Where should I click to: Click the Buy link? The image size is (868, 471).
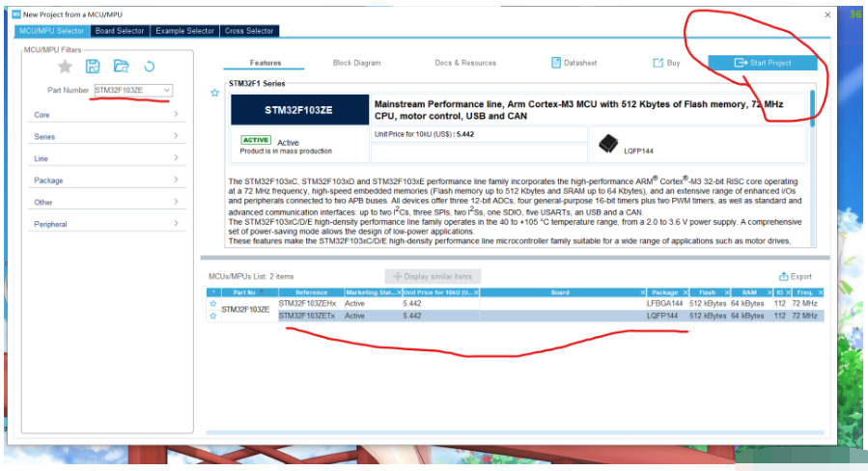coord(666,63)
